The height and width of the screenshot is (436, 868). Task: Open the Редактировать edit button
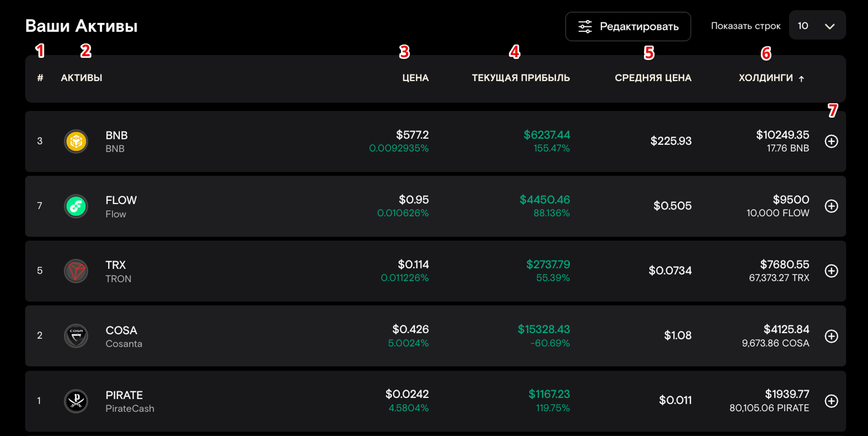[x=628, y=26]
